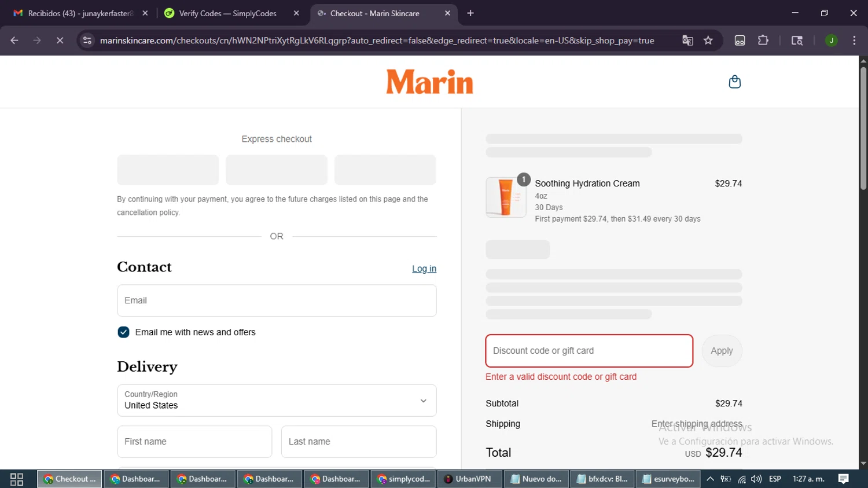The image size is (868, 488).
Task: Open the notification center icon
Action: click(843, 479)
